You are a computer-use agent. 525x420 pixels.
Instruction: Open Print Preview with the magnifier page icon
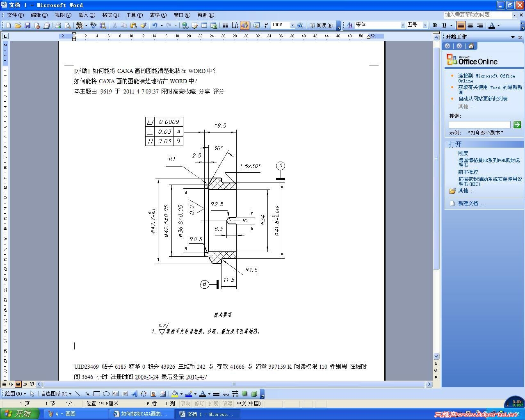coord(67,25)
